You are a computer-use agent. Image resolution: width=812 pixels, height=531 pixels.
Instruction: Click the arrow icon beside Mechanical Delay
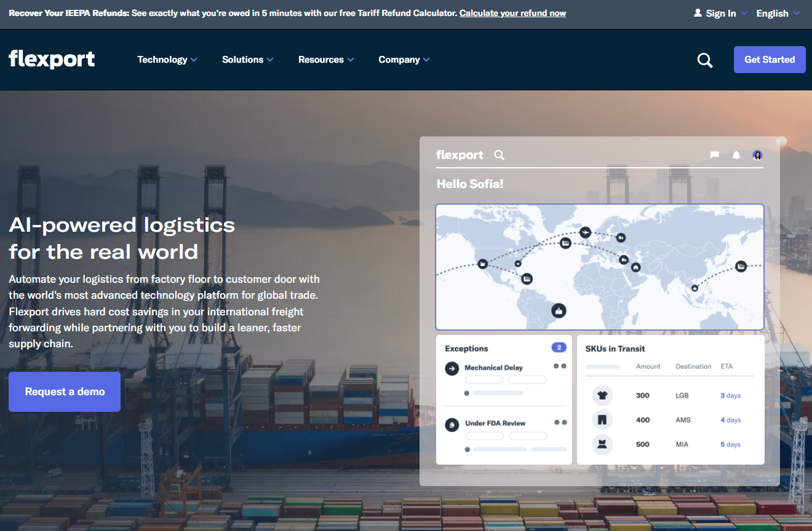452,368
